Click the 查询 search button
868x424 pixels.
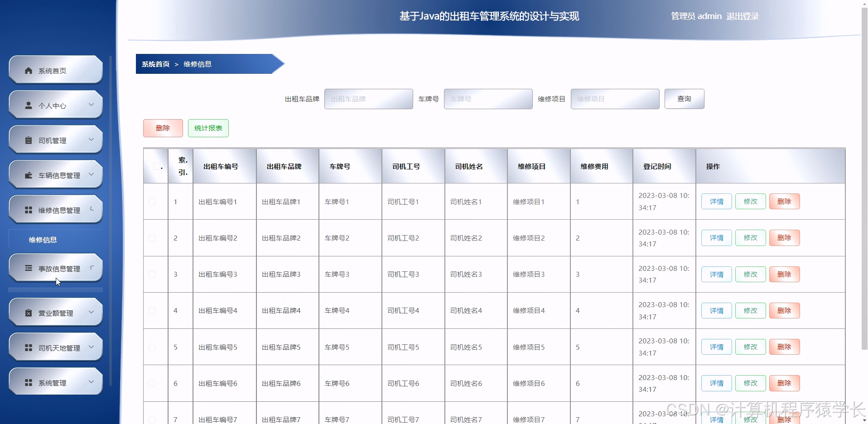tap(684, 99)
